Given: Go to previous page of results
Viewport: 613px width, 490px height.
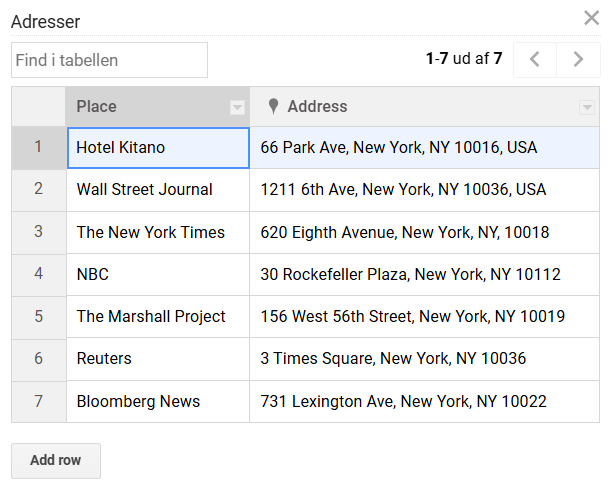Looking at the screenshot, I should [x=535, y=60].
